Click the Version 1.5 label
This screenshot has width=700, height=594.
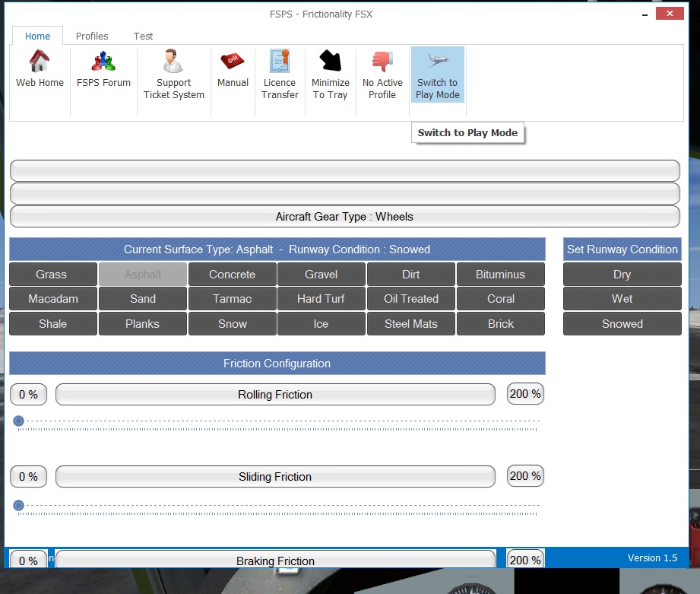coord(652,557)
